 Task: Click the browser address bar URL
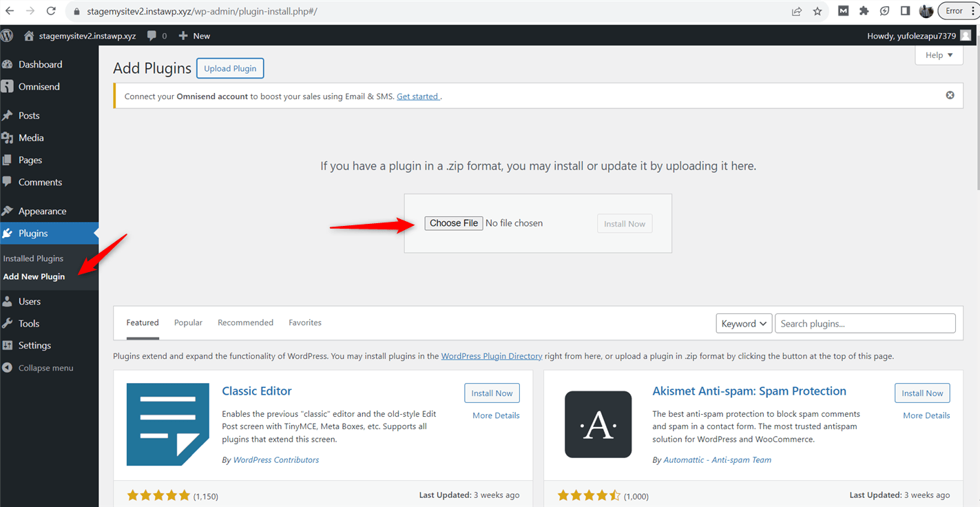[x=202, y=12]
